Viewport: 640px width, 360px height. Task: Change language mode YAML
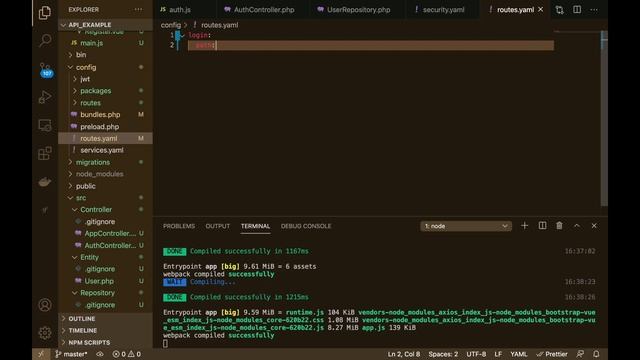[518, 354]
